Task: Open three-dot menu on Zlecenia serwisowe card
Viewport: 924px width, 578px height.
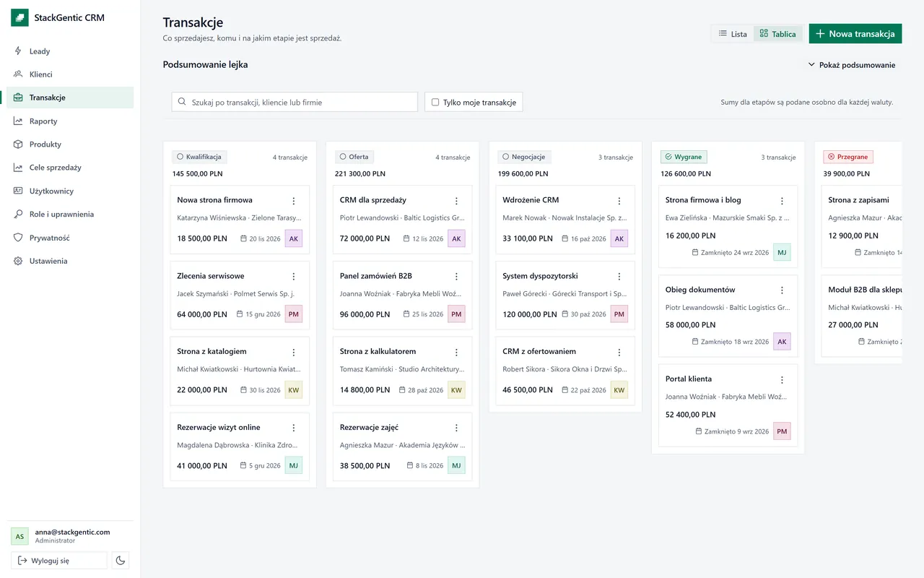Action: point(294,277)
